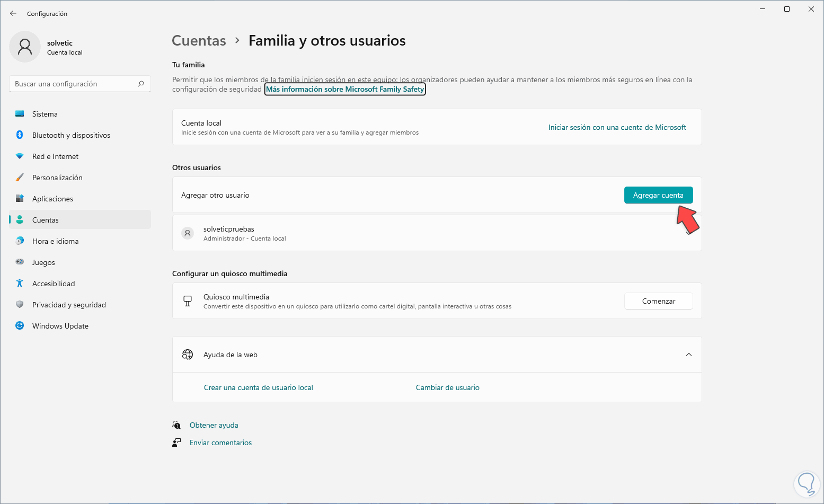This screenshot has width=824, height=504.
Task: Click the Privacidad y seguridad shield icon
Action: 20,305
